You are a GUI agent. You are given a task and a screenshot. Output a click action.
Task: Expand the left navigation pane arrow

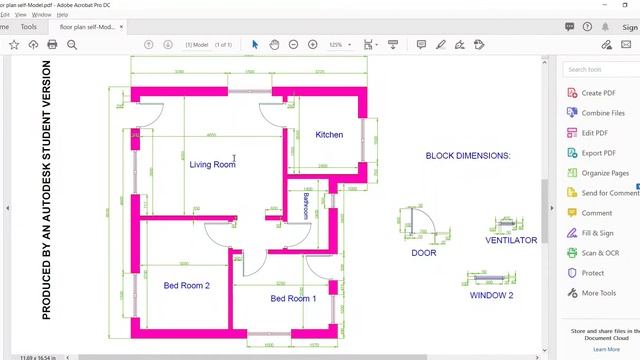[x=7, y=208]
